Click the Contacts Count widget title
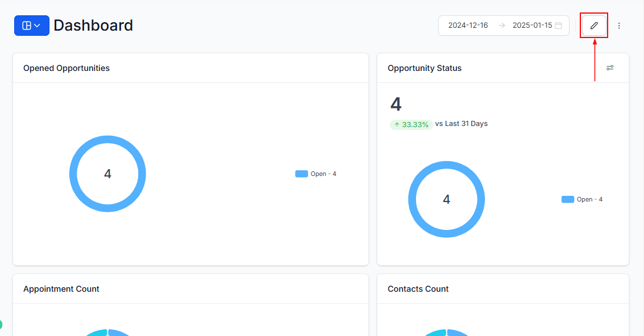644x336 pixels. [x=418, y=289]
